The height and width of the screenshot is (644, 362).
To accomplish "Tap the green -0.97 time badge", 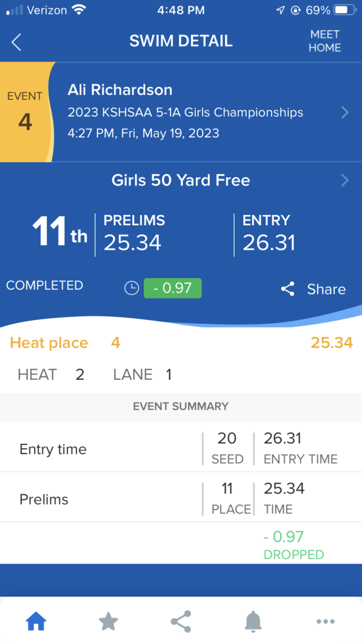I will coord(172,288).
